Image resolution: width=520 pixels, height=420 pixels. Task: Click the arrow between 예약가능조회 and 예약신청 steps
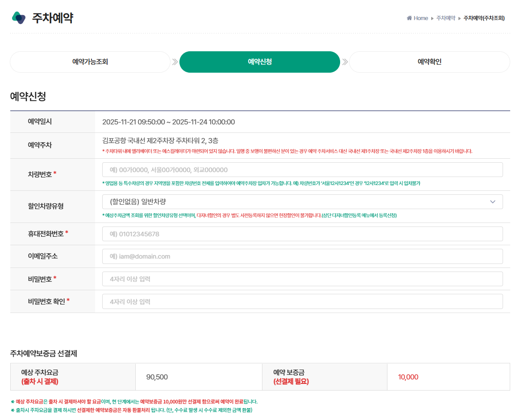coord(175,62)
